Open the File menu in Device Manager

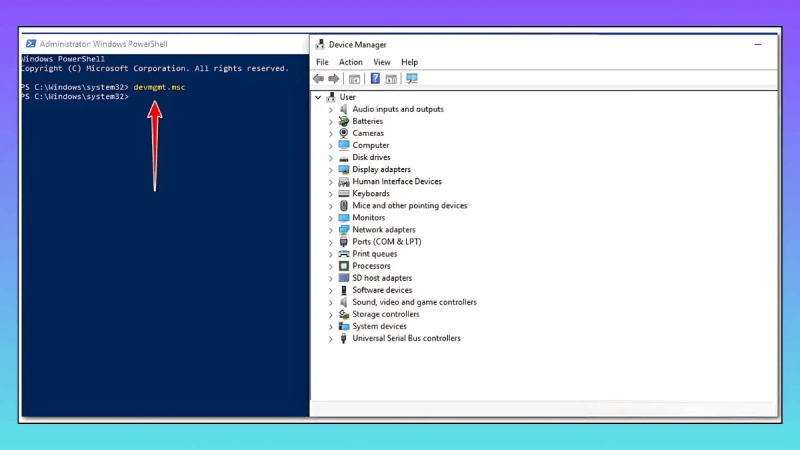322,62
